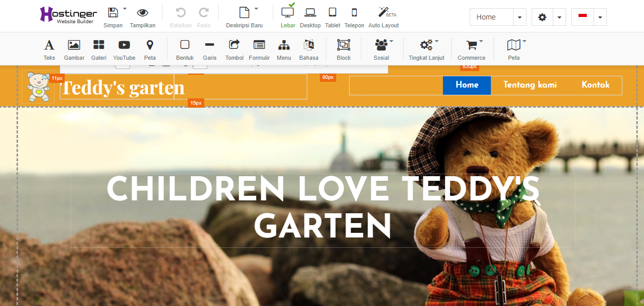Switch to Telepon phone view mode
The image size is (644, 306).
(354, 16)
